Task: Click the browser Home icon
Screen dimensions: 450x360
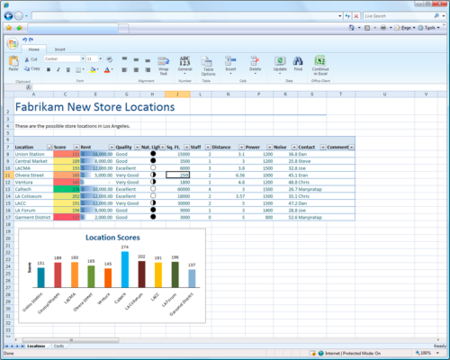Action: pos(352,28)
